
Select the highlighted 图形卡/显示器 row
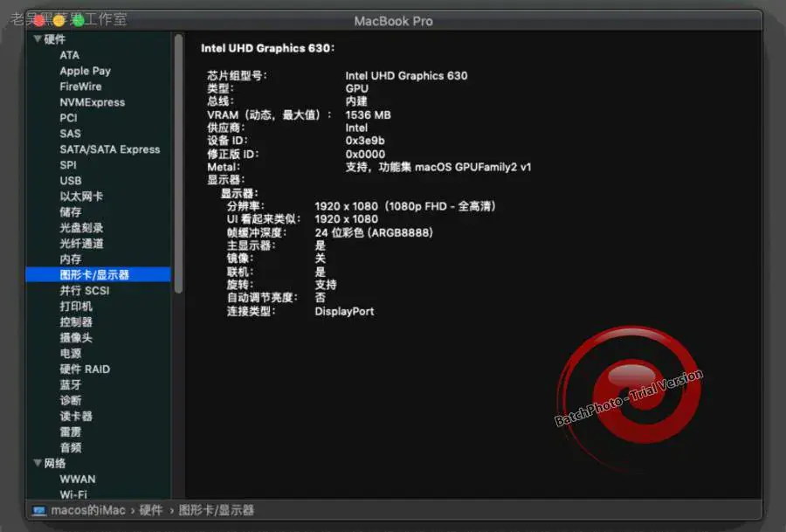click(98, 275)
